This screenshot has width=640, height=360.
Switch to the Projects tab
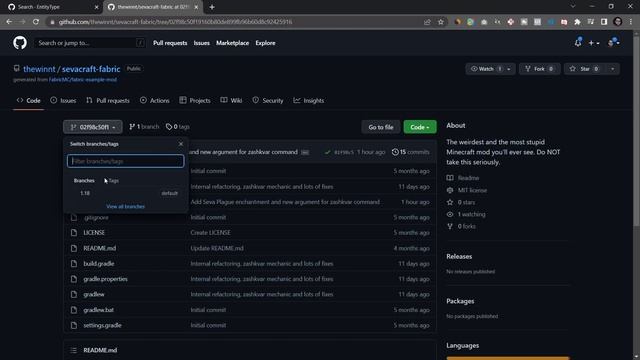(195, 100)
